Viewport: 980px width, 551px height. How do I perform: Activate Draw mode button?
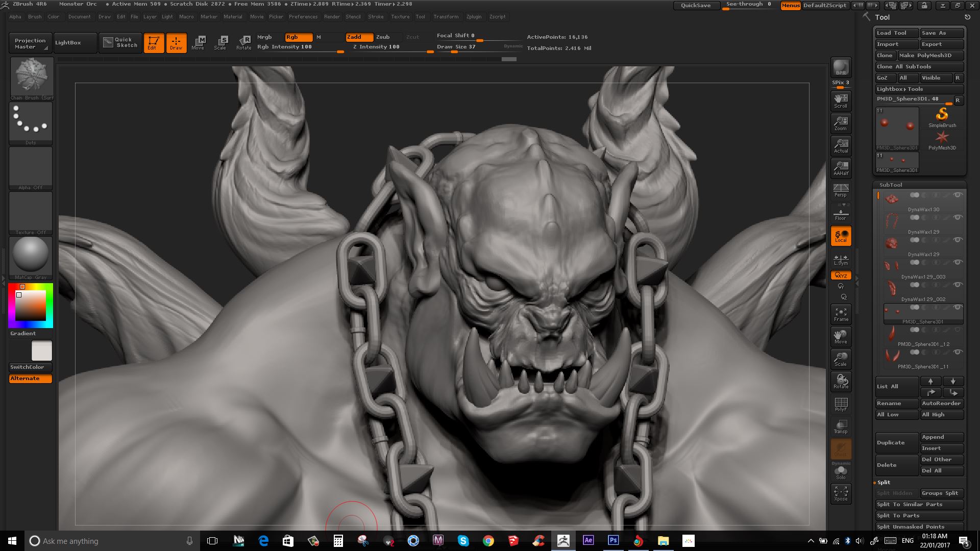(x=176, y=43)
